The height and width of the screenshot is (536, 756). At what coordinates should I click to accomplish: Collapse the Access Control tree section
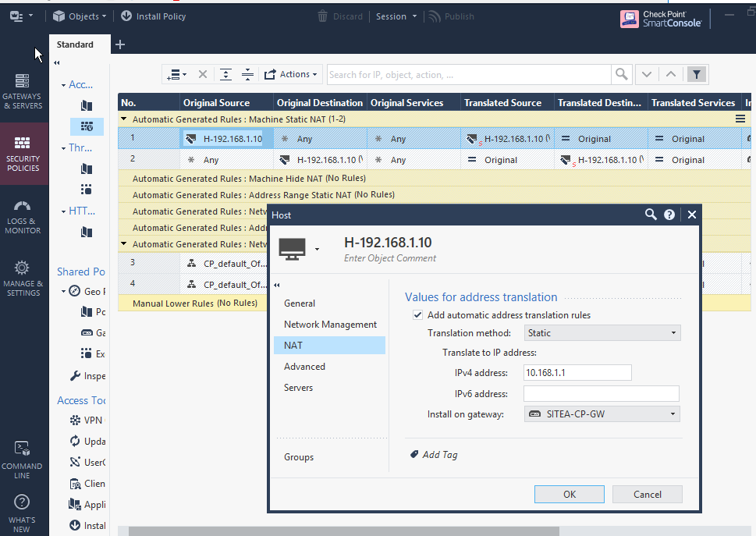click(64, 85)
